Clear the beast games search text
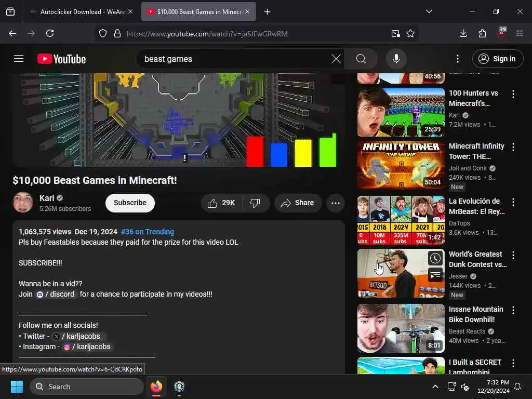Viewport: 532px width, 399px height. click(x=336, y=59)
